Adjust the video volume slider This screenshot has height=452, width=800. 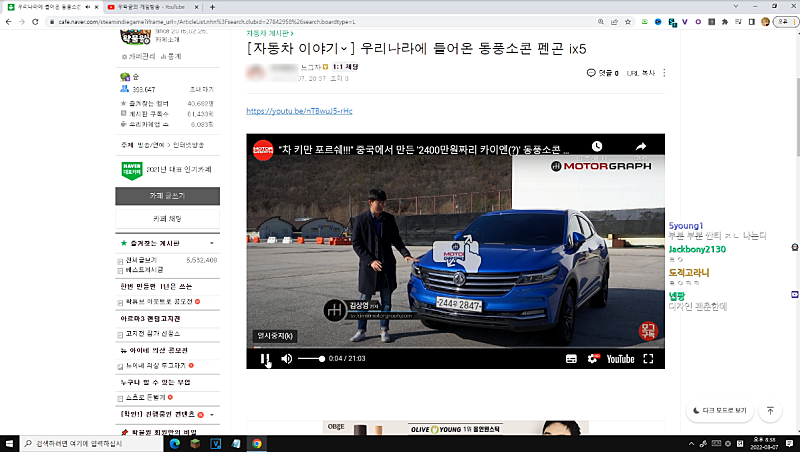(311, 359)
